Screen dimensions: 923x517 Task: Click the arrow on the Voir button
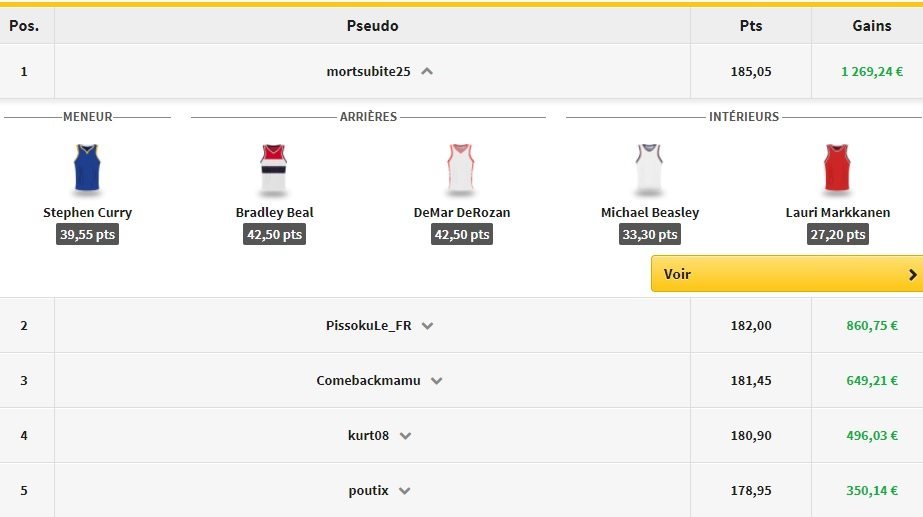(x=912, y=274)
